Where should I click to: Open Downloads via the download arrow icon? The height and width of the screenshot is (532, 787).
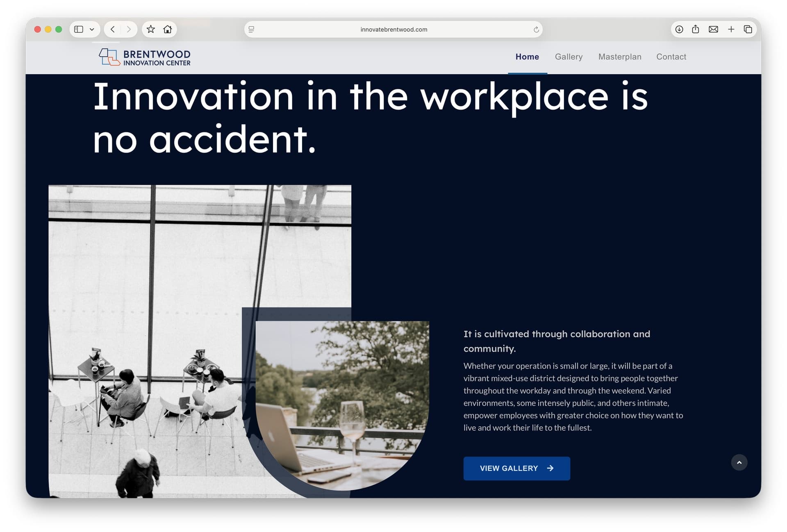tap(679, 29)
